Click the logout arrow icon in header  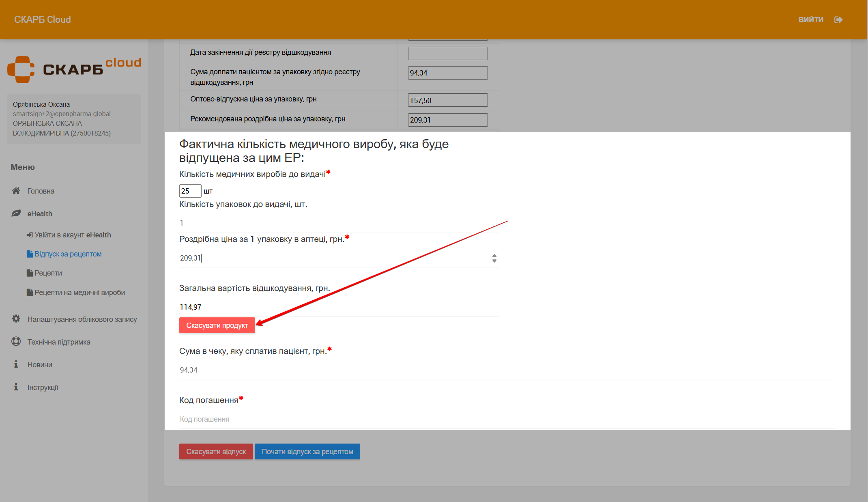(x=838, y=20)
